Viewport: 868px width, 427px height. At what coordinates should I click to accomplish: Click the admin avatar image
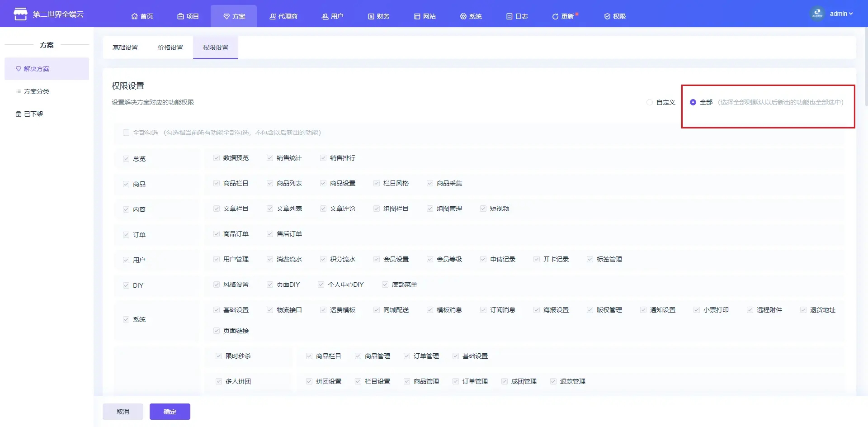[x=817, y=14]
